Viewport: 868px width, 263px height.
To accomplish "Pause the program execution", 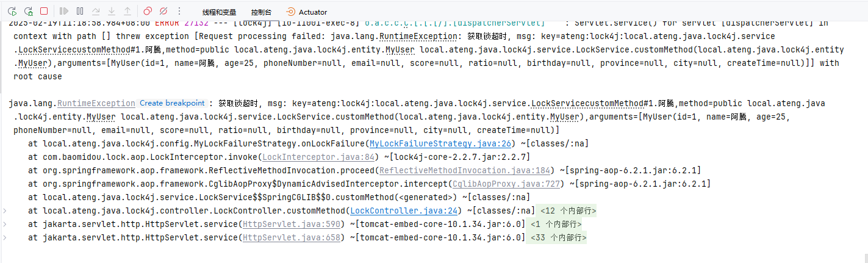I will [x=80, y=11].
